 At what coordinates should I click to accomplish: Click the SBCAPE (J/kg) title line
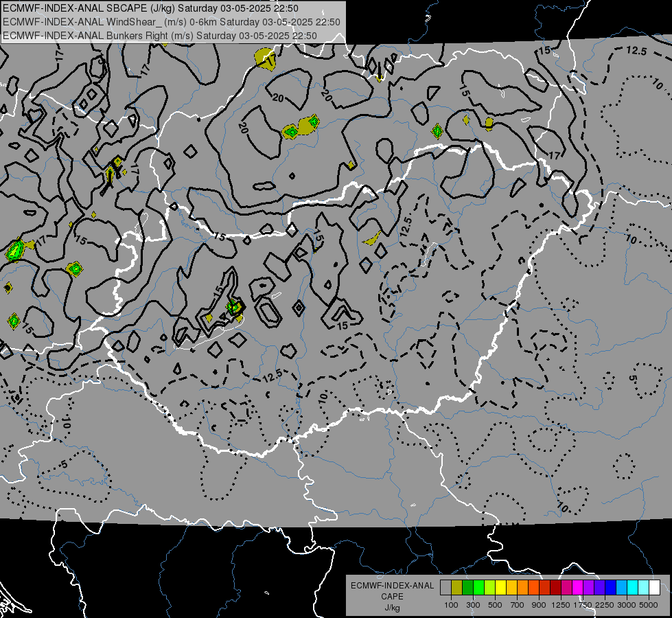pos(150,8)
